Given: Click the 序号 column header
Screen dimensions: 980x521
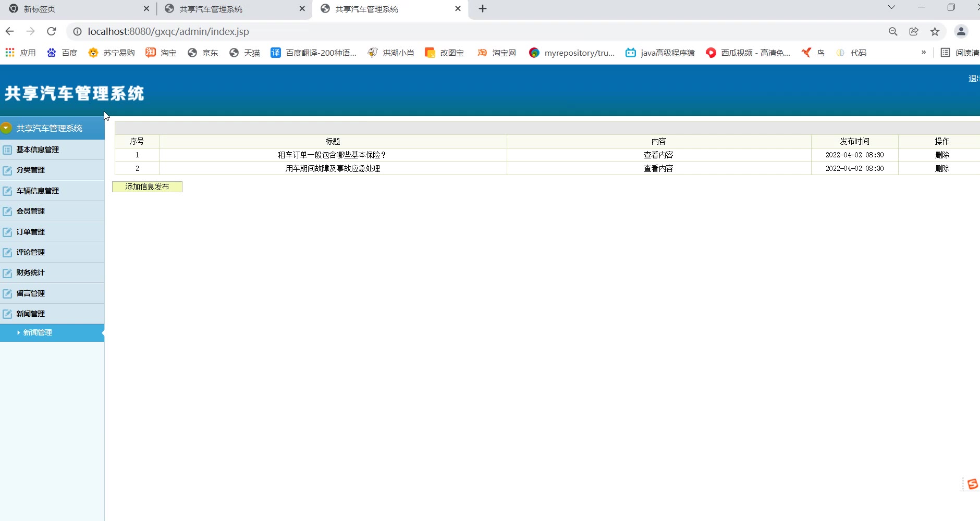Looking at the screenshot, I should [137, 141].
